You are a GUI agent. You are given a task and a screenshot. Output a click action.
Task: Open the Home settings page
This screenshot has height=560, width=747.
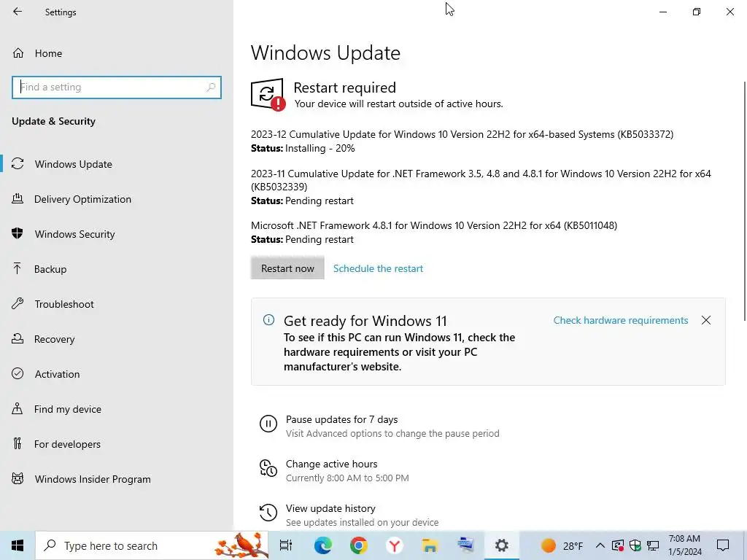[x=48, y=53]
